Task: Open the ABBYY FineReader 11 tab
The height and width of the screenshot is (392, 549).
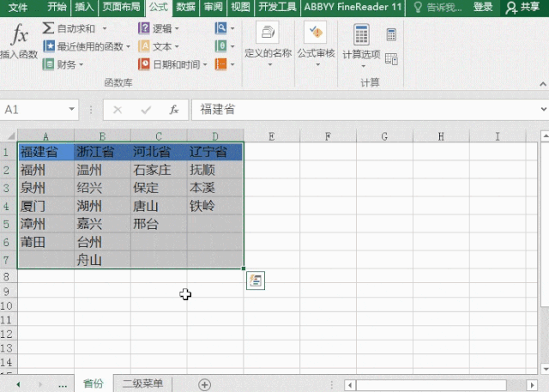Action: (x=353, y=8)
